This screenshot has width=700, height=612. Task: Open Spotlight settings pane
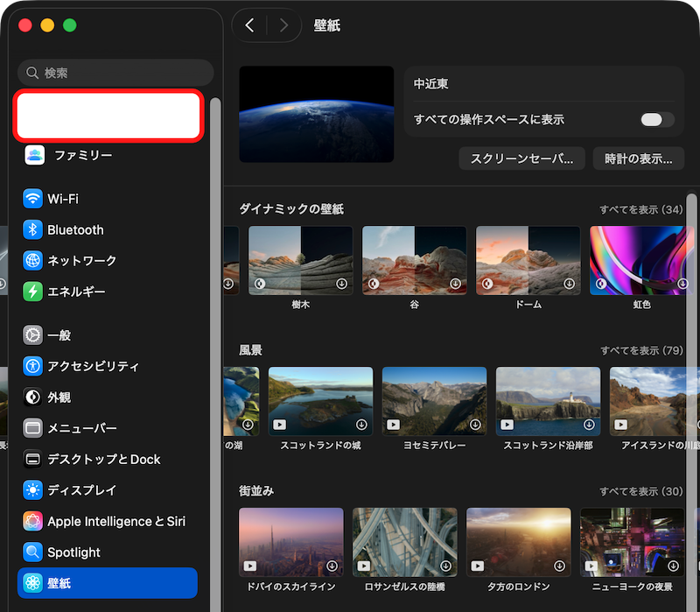click(73, 552)
